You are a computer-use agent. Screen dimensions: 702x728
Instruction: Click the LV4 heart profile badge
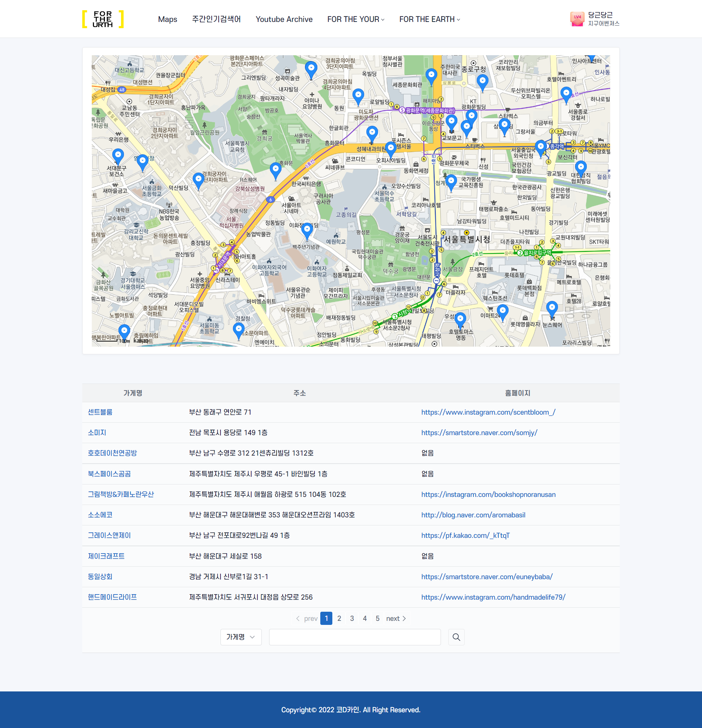(x=577, y=19)
